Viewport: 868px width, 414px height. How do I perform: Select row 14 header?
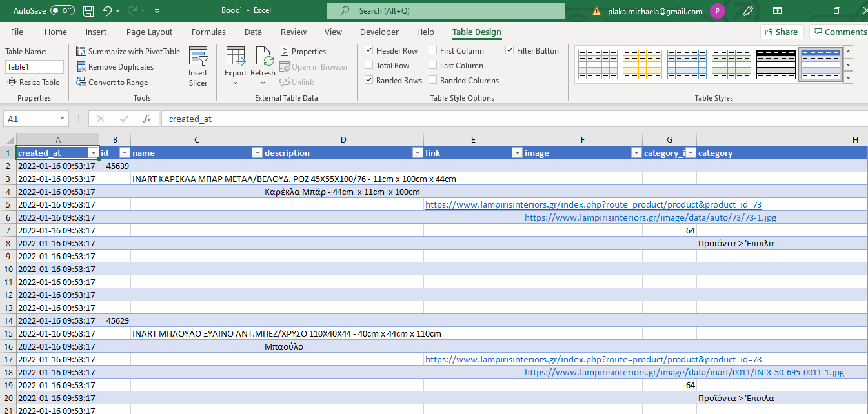(x=8, y=321)
